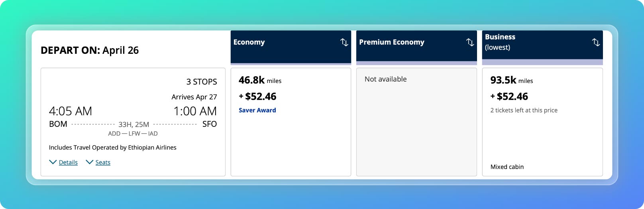Select the Premium Economy column header
This screenshot has height=209, width=644.
click(416, 47)
